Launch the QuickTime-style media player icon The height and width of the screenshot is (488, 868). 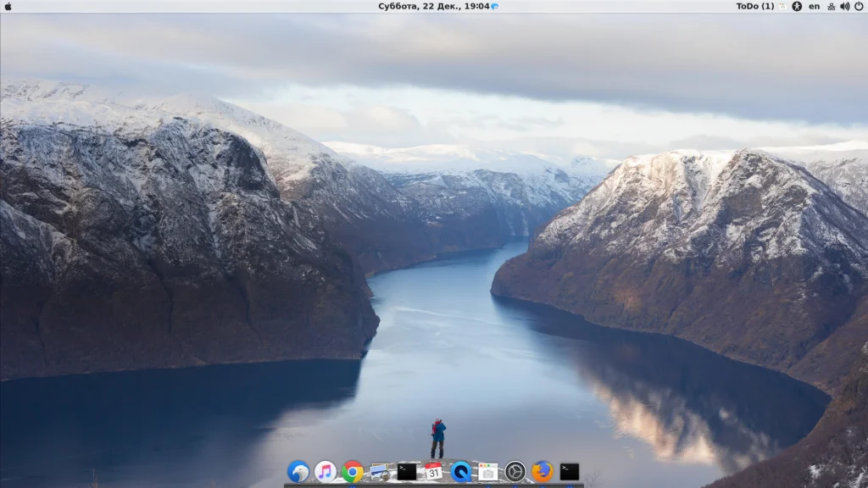point(461,471)
